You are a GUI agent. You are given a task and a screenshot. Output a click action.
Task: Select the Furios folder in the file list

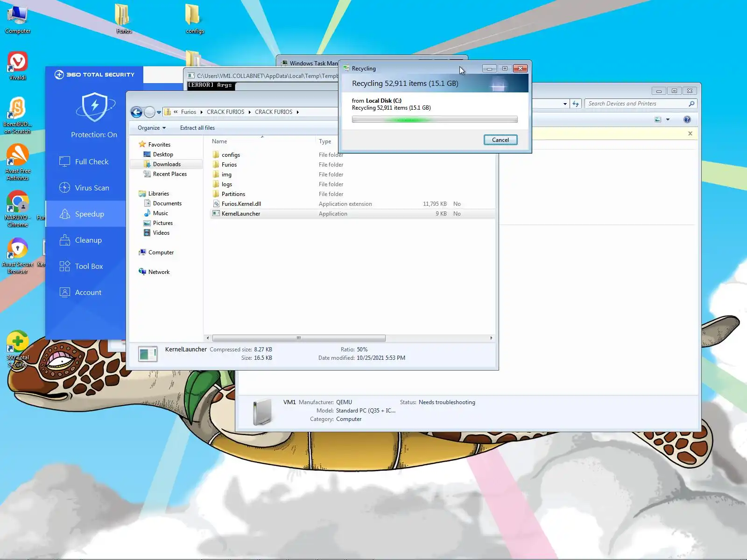click(x=353, y=165)
